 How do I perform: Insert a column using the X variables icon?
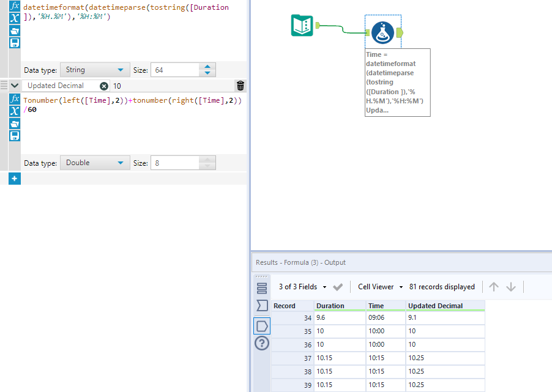click(x=13, y=19)
